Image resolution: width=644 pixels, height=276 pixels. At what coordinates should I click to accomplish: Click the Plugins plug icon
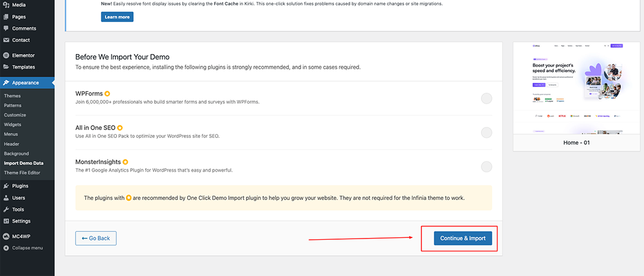click(6, 186)
